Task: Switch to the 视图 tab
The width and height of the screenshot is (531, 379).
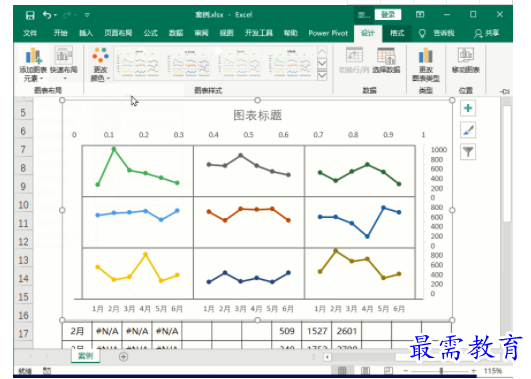Action: point(227,33)
